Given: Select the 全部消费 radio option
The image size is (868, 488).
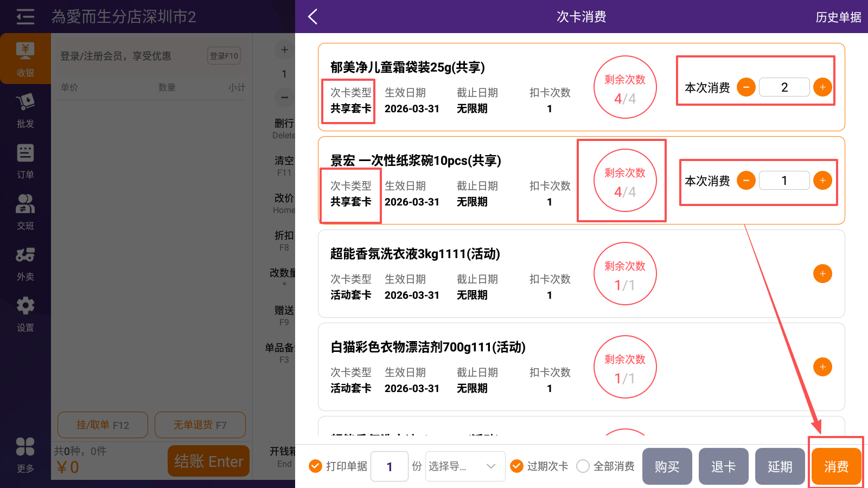Looking at the screenshot, I should [583, 466].
